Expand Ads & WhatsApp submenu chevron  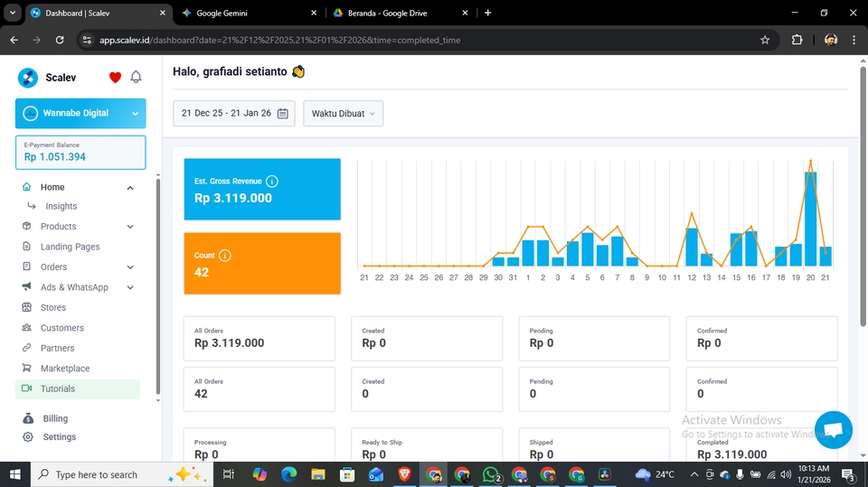pos(130,287)
